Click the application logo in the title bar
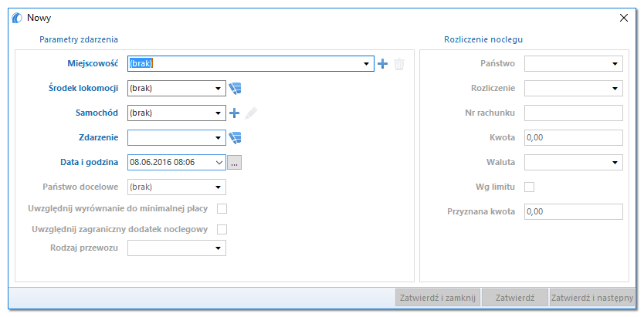The image size is (644, 317). [x=17, y=18]
